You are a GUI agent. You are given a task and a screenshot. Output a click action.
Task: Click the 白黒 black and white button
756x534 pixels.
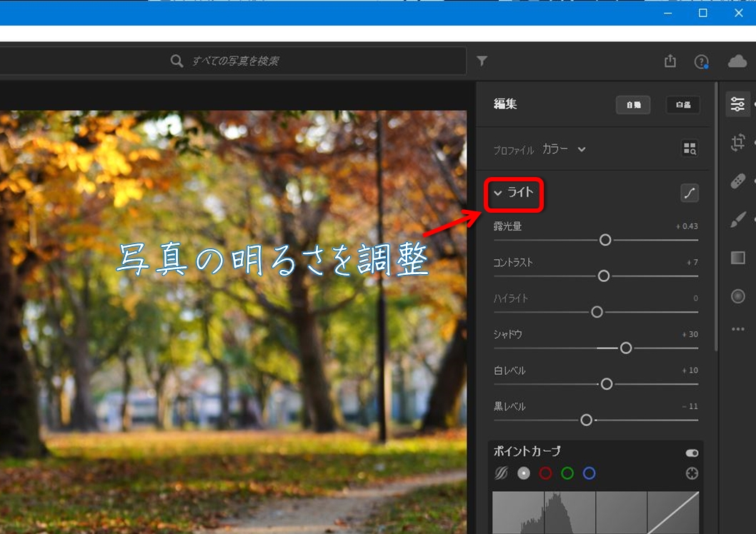(x=682, y=105)
